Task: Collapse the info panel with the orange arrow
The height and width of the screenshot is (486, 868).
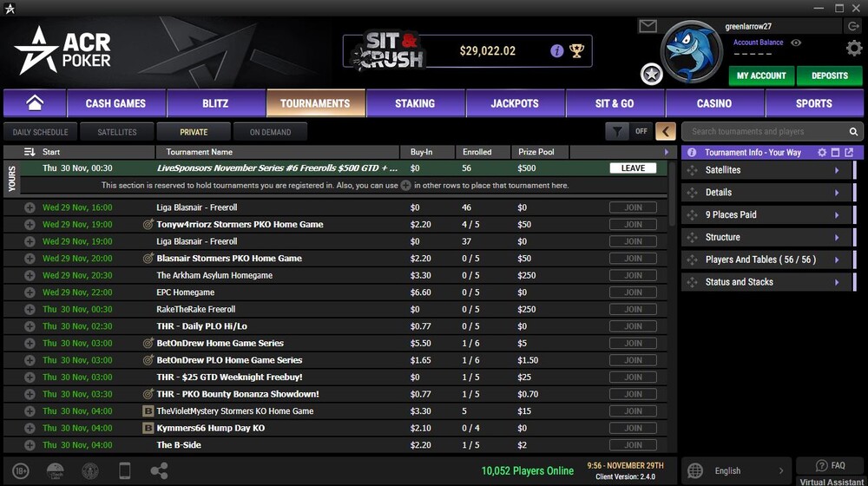Action: click(x=666, y=132)
